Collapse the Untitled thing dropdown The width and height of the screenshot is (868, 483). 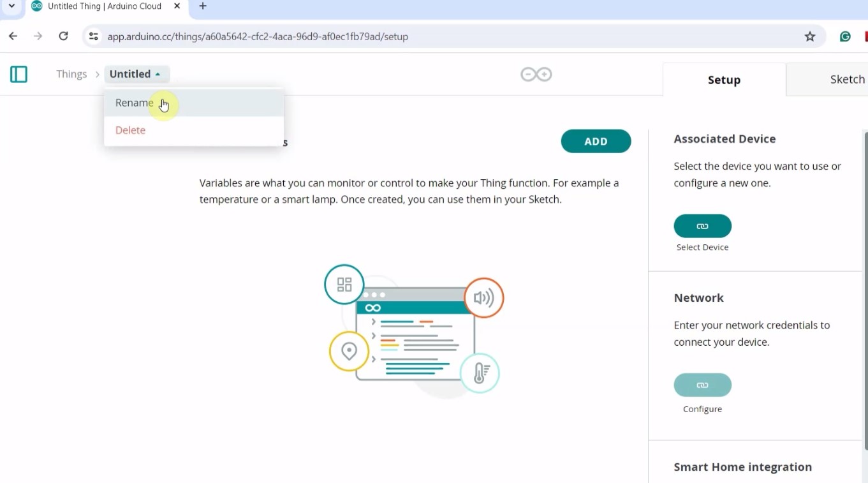click(x=136, y=74)
